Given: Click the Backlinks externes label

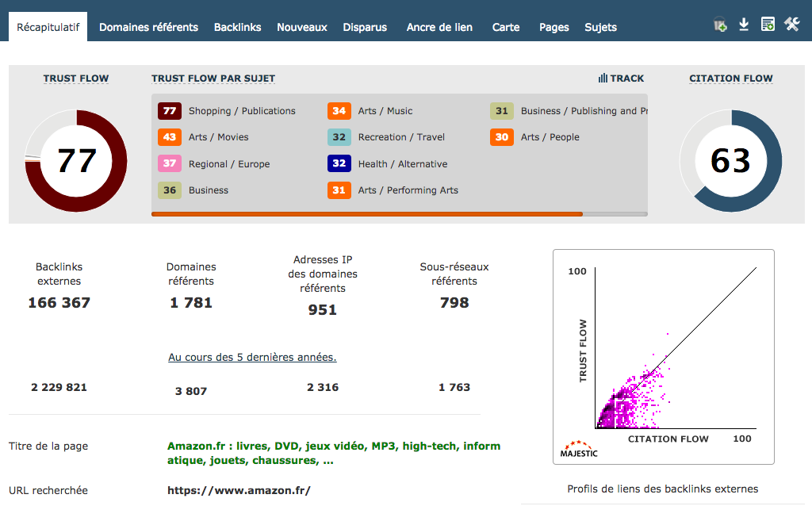Looking at the screenshot, I should point(59,274).
